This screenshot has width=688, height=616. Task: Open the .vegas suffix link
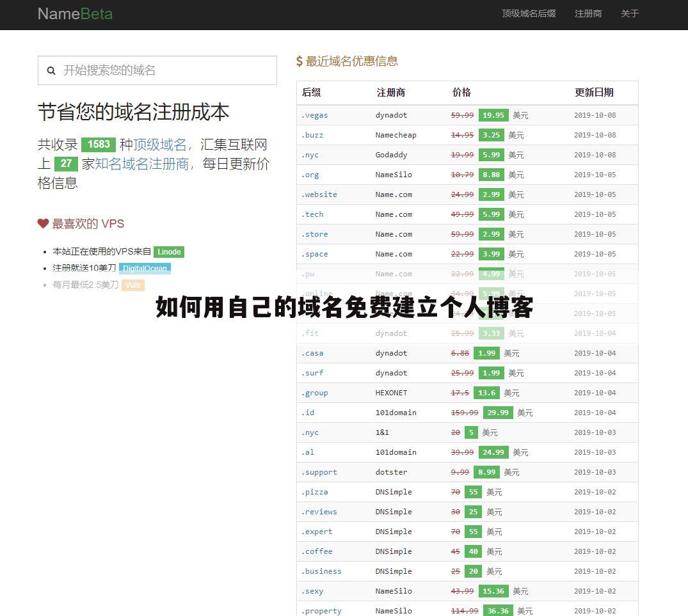pos(315,115)
